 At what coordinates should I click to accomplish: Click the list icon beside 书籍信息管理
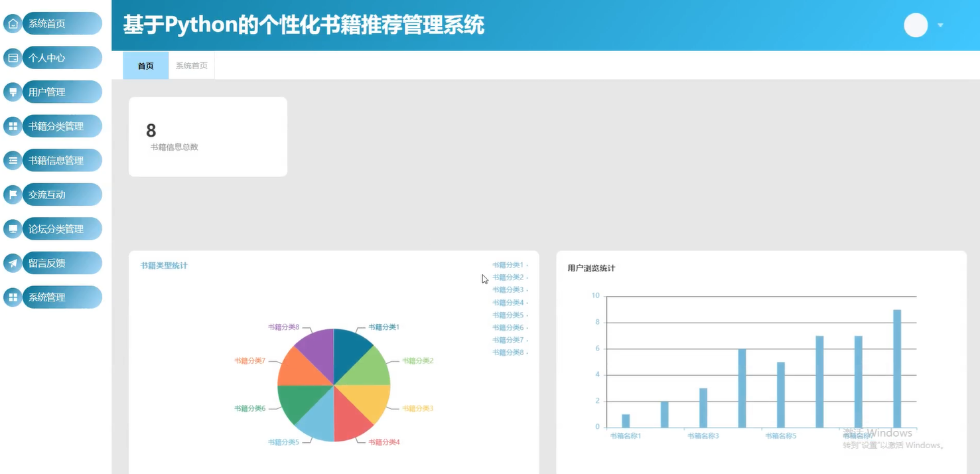[x=13, y=161]
